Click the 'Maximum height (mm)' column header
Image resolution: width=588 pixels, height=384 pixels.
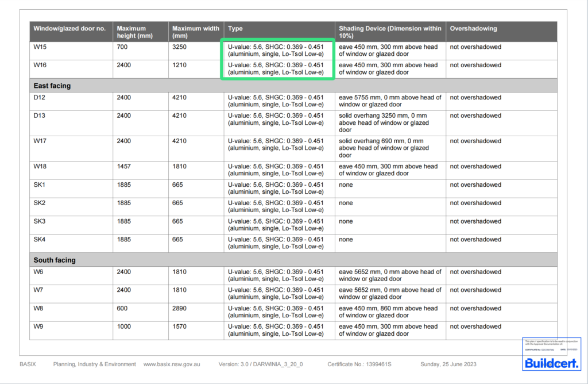[x=131, y=32]
